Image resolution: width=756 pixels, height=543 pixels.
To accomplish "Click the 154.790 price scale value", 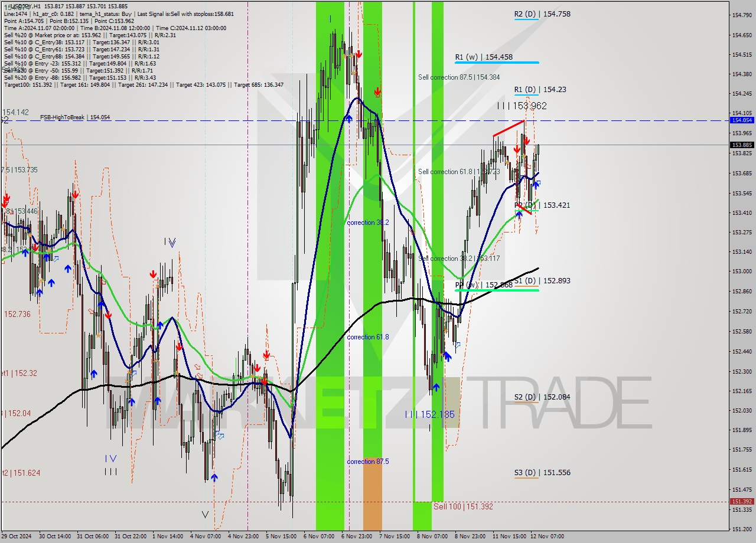I will coord(742,15).
